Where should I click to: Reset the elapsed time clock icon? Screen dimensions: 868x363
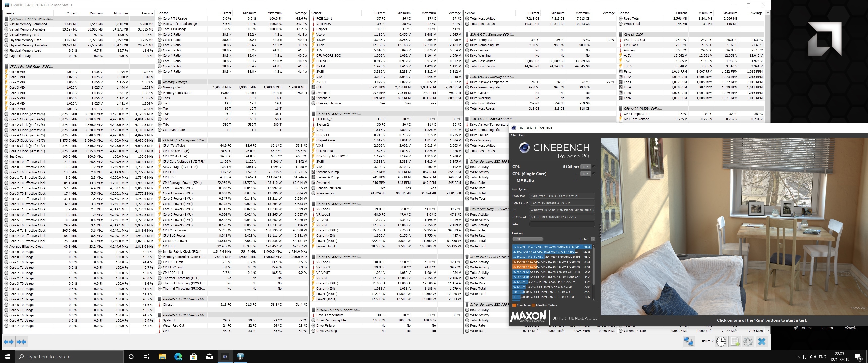pos(721,342)
